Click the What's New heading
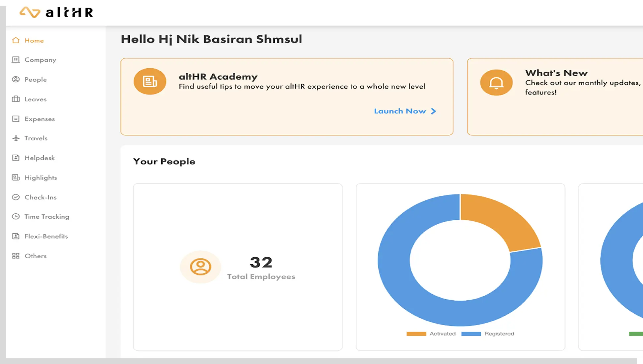The image size is (643, 364). click(556, 73)
